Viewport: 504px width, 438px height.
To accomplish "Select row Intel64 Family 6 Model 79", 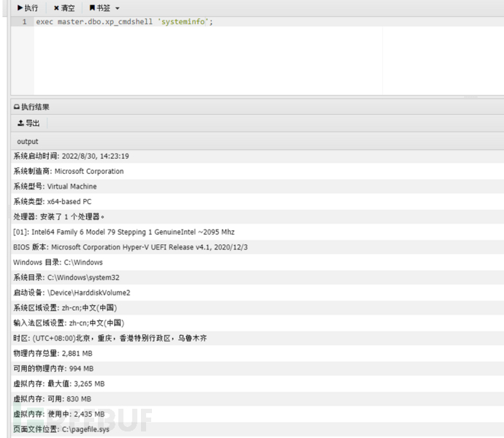I will [x=257, y=232].
